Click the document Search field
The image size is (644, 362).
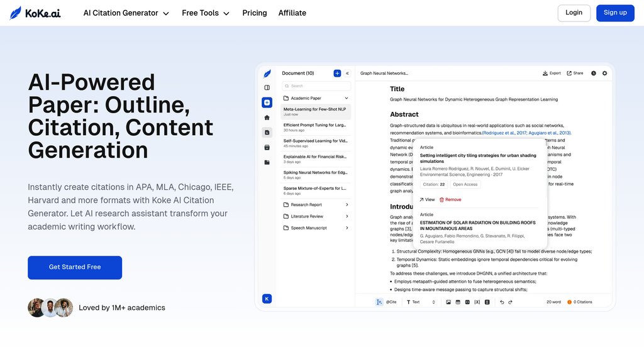click(316, 85)
